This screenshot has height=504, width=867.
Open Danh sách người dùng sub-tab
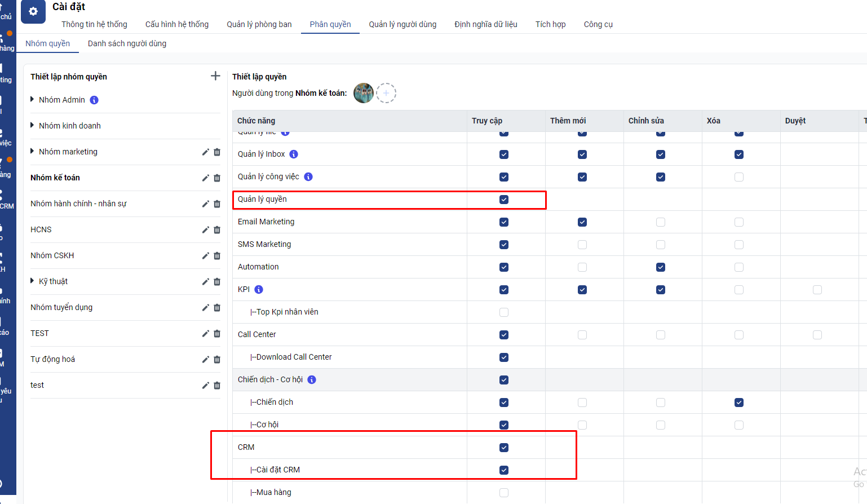(x=127, y=43)
